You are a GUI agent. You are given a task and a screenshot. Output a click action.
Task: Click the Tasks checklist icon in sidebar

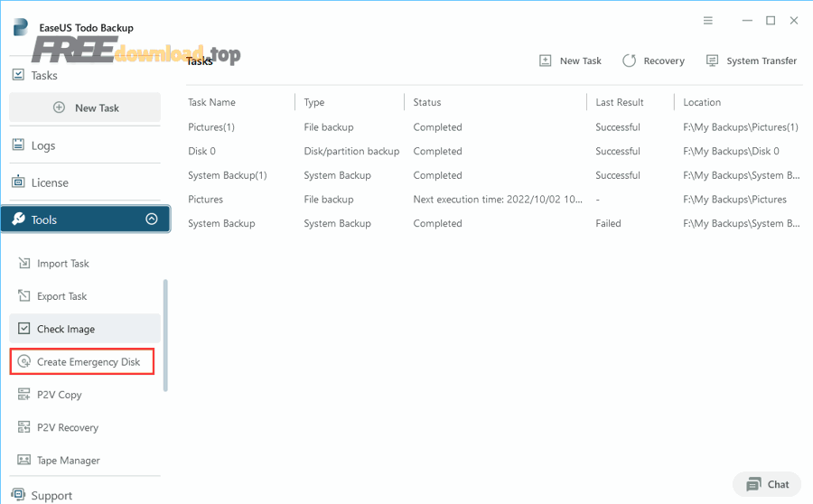point(18,75)
